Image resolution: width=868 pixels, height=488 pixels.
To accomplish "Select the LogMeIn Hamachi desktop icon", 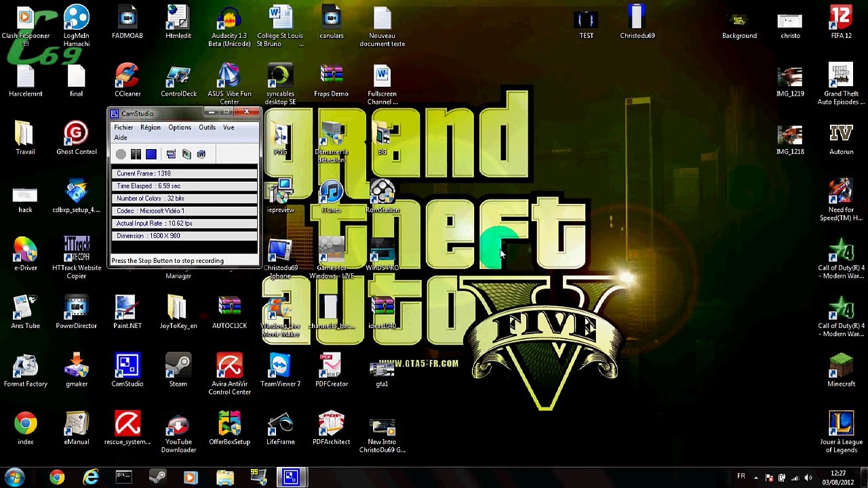I will pyautogui.click(x=77, y=26).
